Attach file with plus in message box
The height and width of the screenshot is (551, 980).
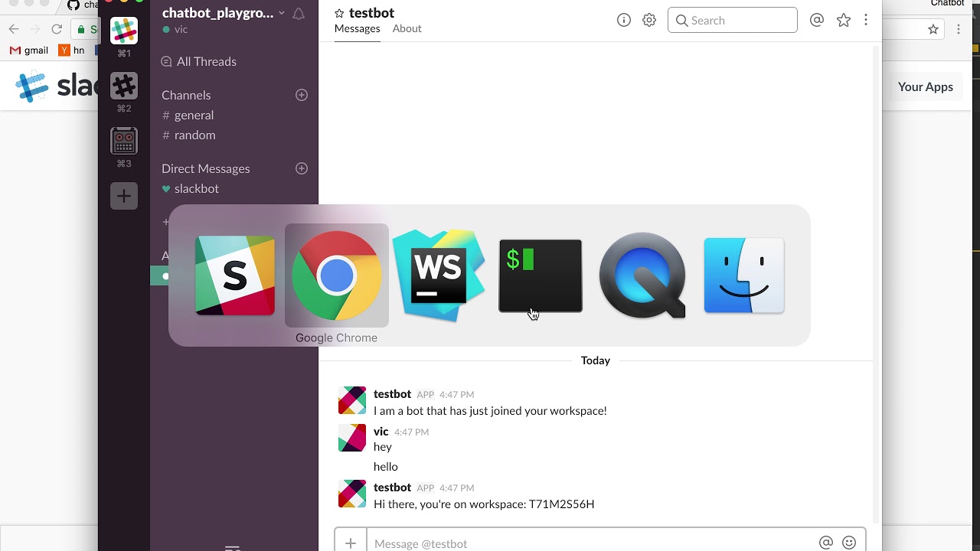point(351,543)
